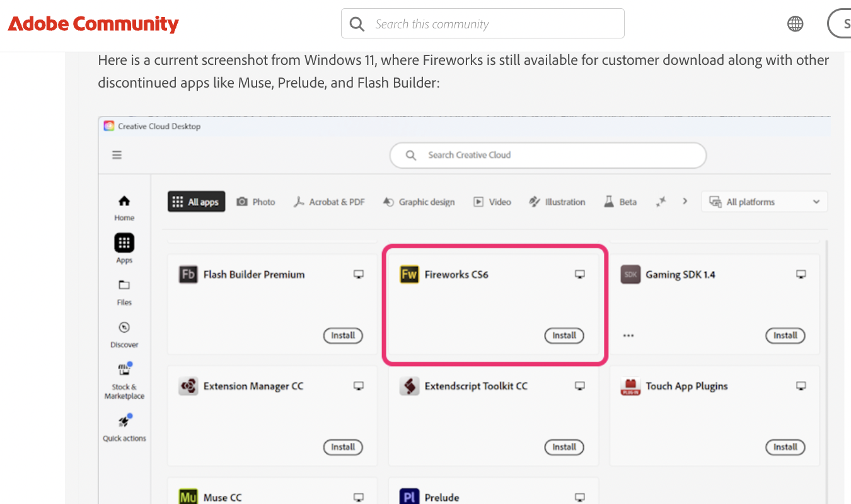851x504 pixels.
Task: Go to Home in the sidebar
Action: pos(124,208)
